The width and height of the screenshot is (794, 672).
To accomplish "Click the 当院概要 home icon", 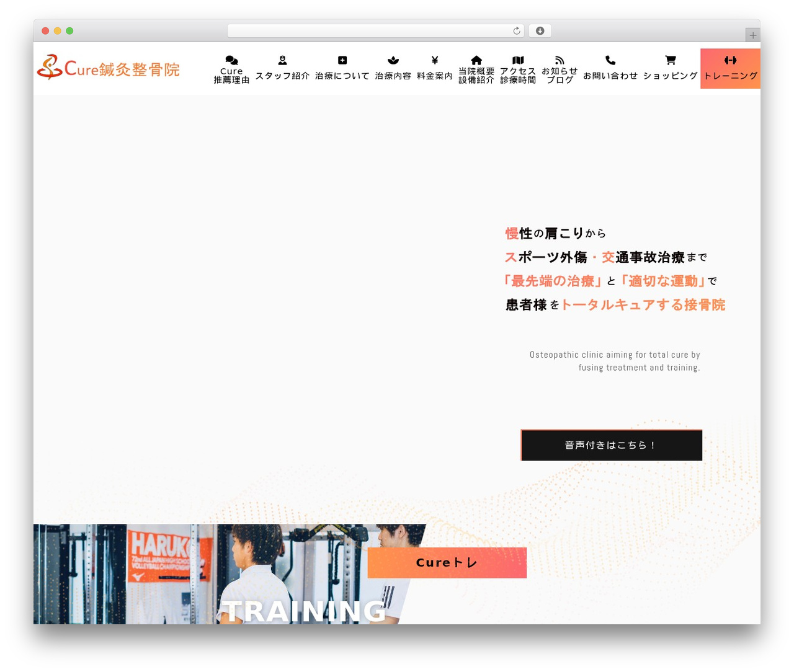I will (x=476, y=60).
